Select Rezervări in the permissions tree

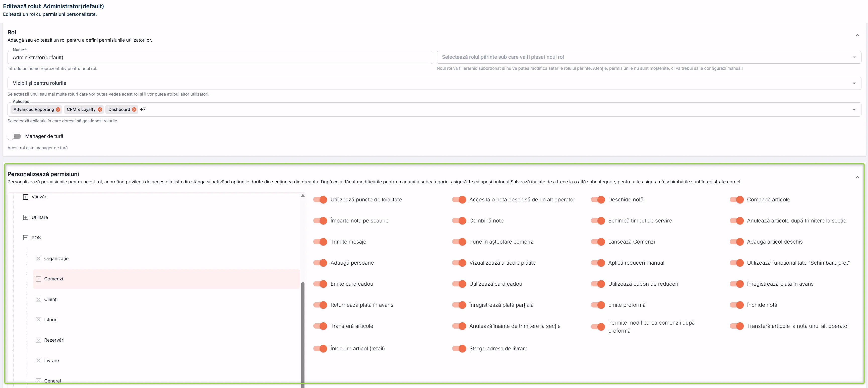(x=54, y=340)
